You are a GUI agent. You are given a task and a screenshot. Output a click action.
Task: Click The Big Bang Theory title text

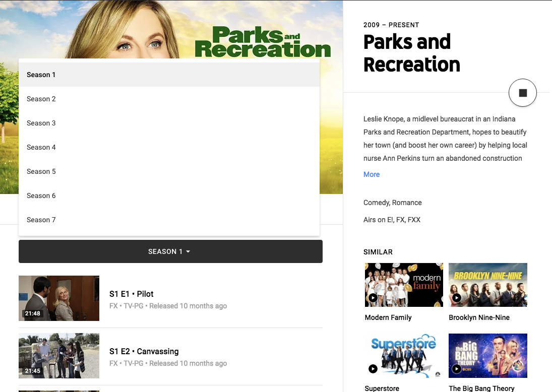coord(481,388)
